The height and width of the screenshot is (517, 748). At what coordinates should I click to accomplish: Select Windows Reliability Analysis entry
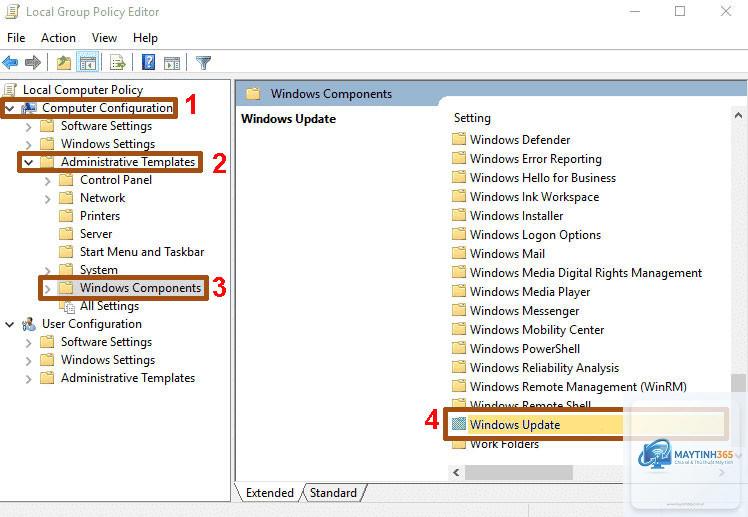[x=544, y=368]
